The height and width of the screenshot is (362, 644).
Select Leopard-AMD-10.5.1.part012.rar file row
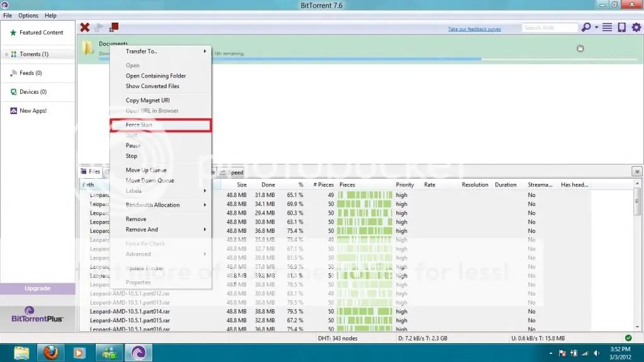pos(130,294)
